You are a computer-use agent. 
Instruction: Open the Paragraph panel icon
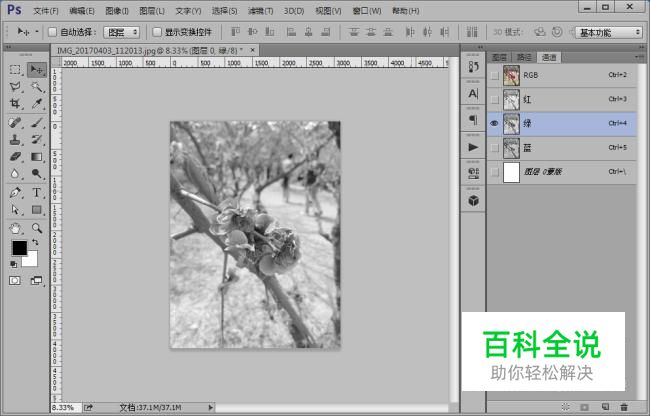[473, 120]
